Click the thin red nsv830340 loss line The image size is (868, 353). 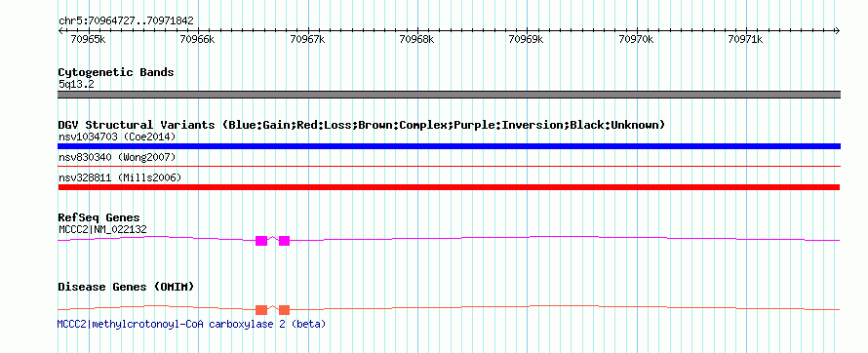(449, 166)
